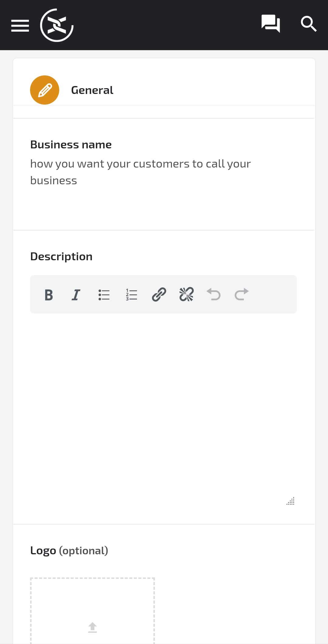
Task: Open the hamburger navigation menu
Action: pos(20,26)
